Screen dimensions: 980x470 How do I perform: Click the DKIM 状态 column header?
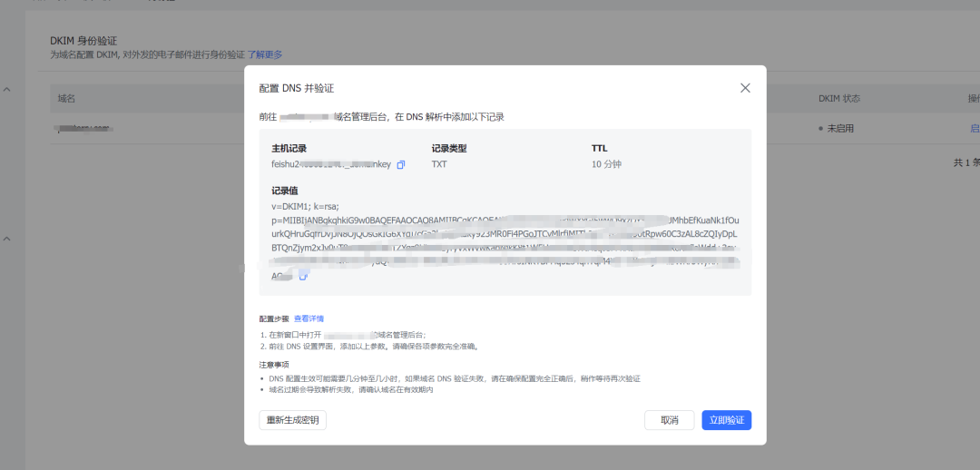tap(838, 98)
